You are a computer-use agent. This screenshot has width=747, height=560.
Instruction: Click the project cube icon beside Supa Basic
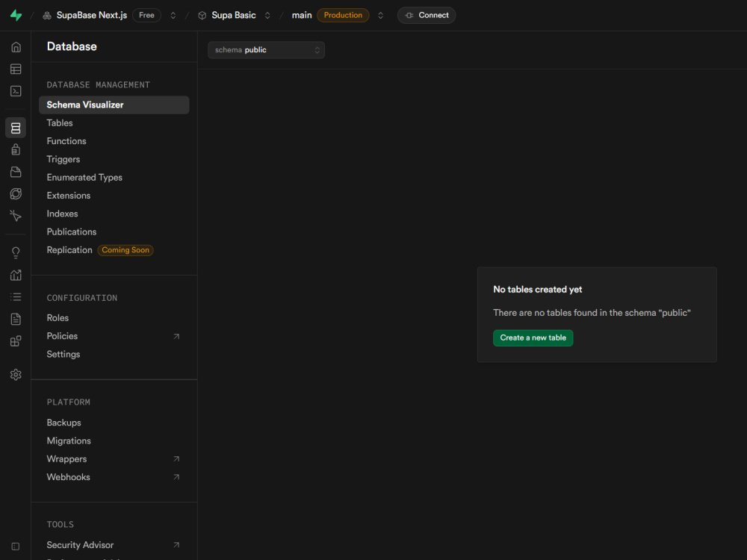click(x=202, y=16)
